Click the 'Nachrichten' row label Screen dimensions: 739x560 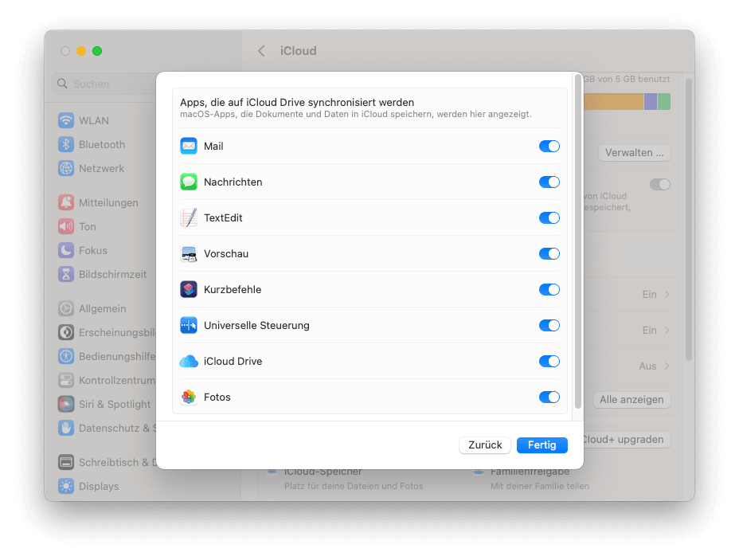233,182
